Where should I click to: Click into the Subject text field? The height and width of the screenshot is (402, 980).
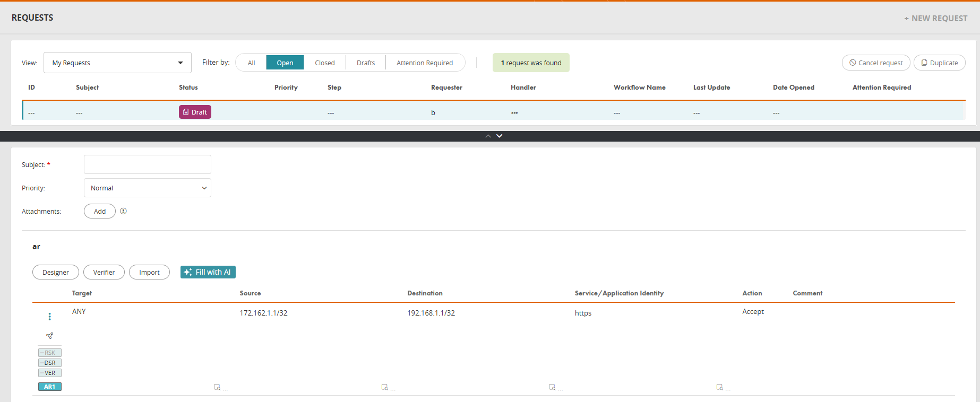tap(148, 164)
